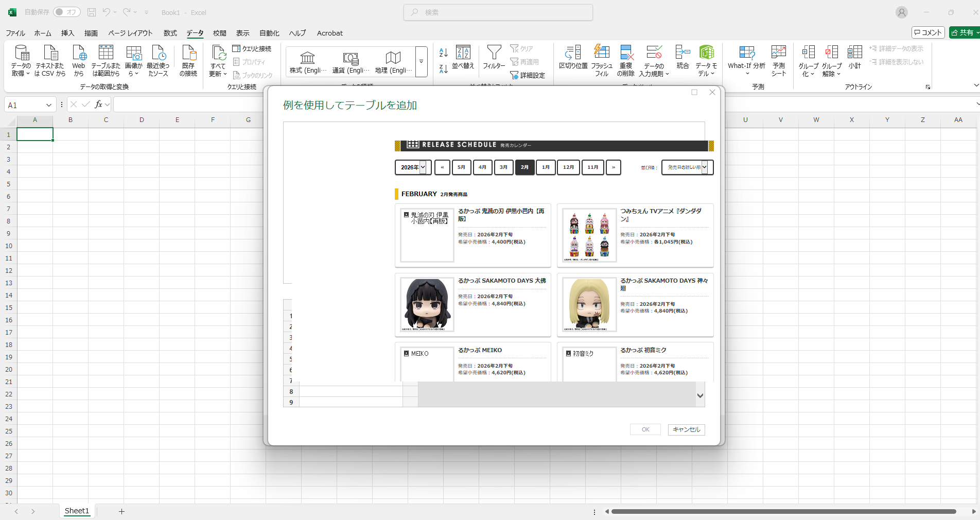Select the 5月 month button
This screenshot has height=520, width=980.
(461, 167)
